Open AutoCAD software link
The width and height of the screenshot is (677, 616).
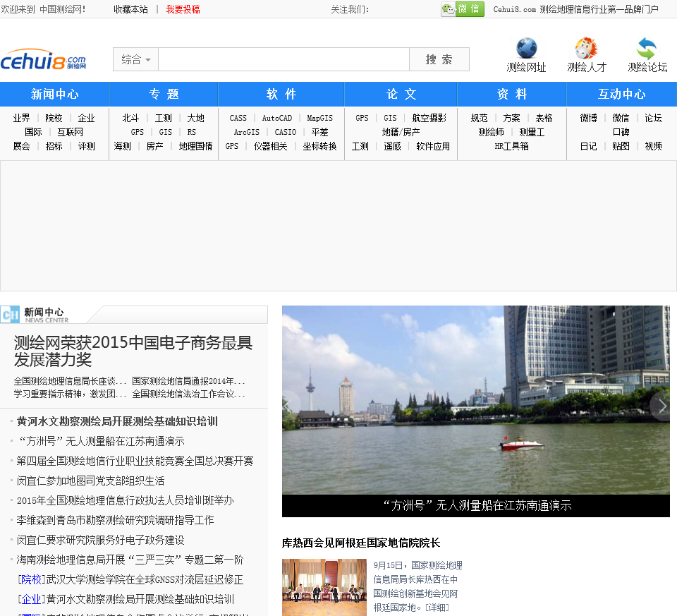276,118
